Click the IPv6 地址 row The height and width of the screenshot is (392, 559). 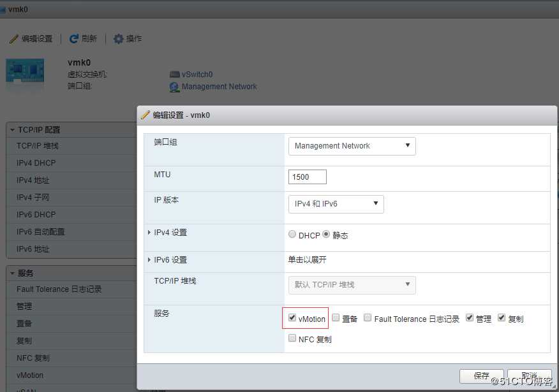71,249
